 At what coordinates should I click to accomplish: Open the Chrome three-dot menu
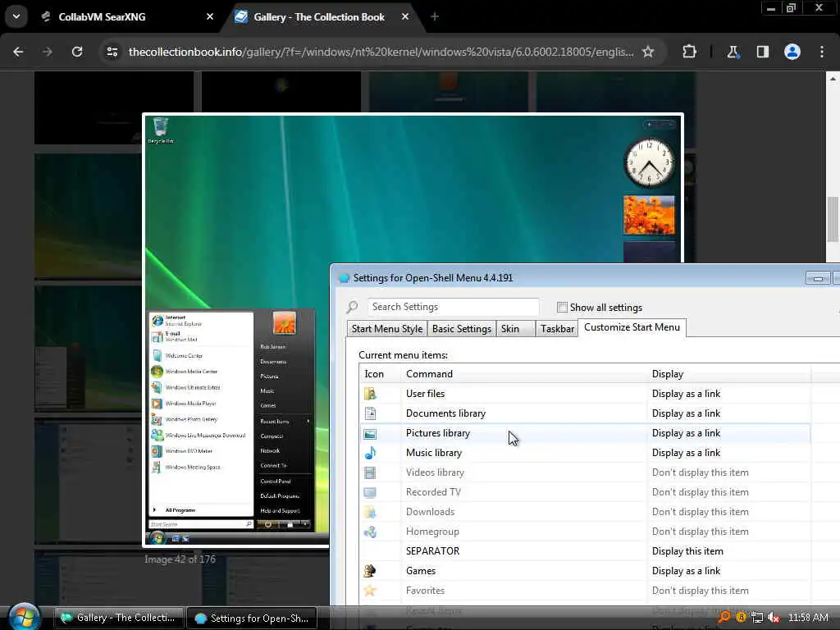point(822,52)
